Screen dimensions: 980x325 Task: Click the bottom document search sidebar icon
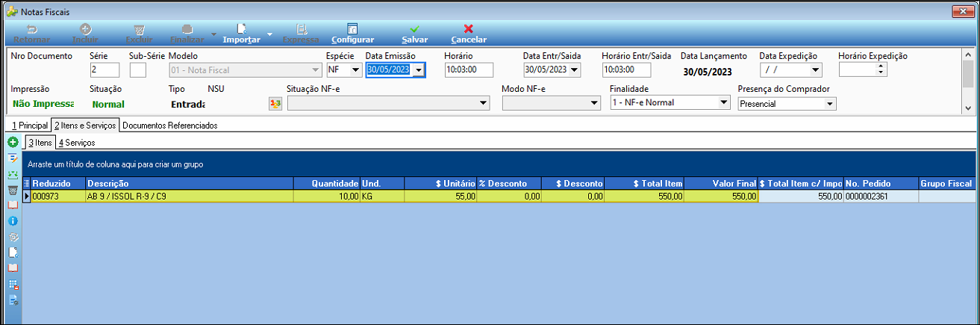pos(13,300)
